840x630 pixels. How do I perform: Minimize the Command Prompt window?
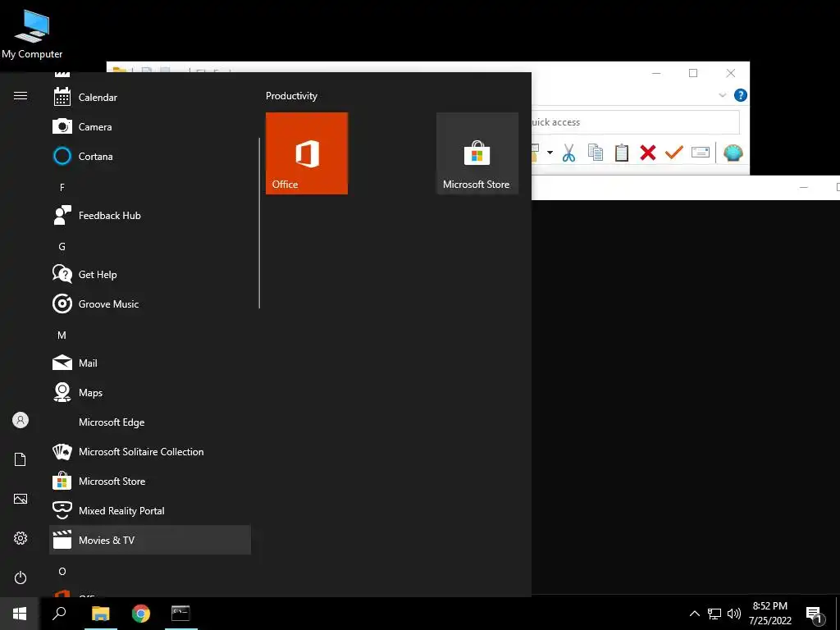pos(804,187)
